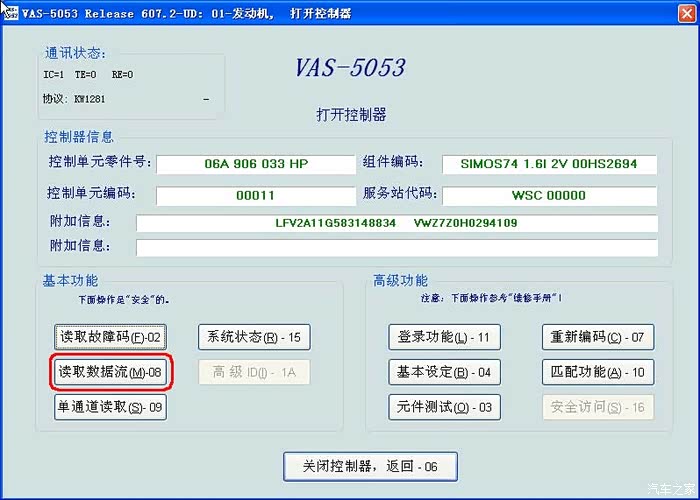Run 元件测试 (O)-03 function
This screenshot has width=700, height=500.
(443, 407)
